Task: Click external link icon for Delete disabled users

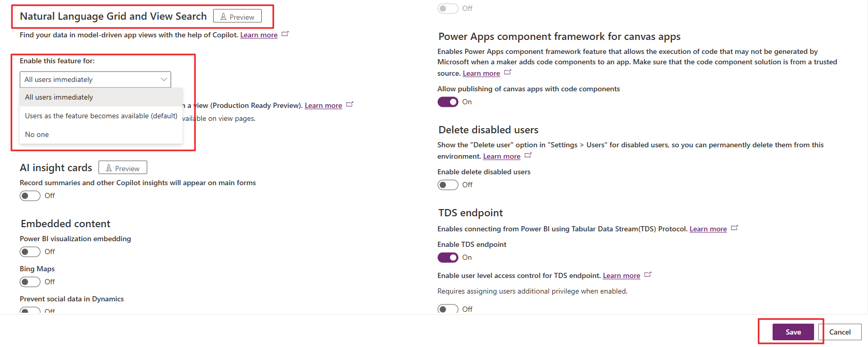Action: tap(528, 156)
